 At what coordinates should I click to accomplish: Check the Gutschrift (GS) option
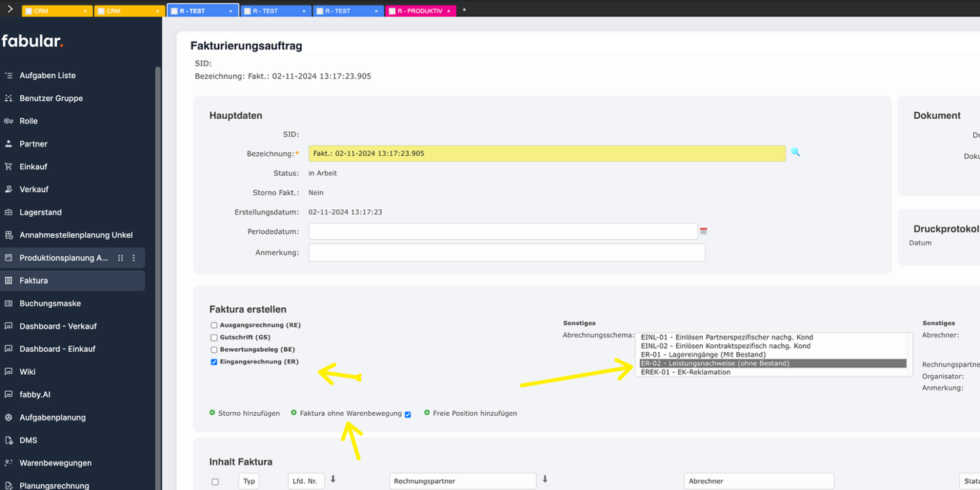tap(214, 337)
